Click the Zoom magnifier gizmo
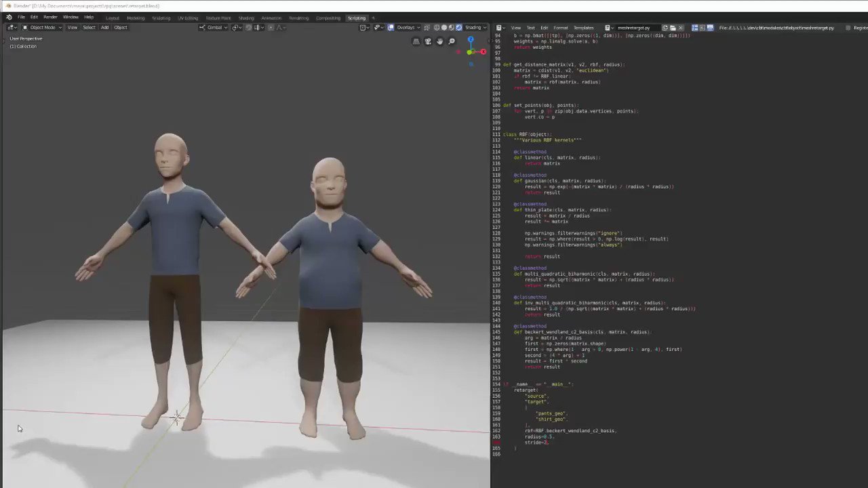Viewport: 868px width, 488px height. tap(452, 41)
